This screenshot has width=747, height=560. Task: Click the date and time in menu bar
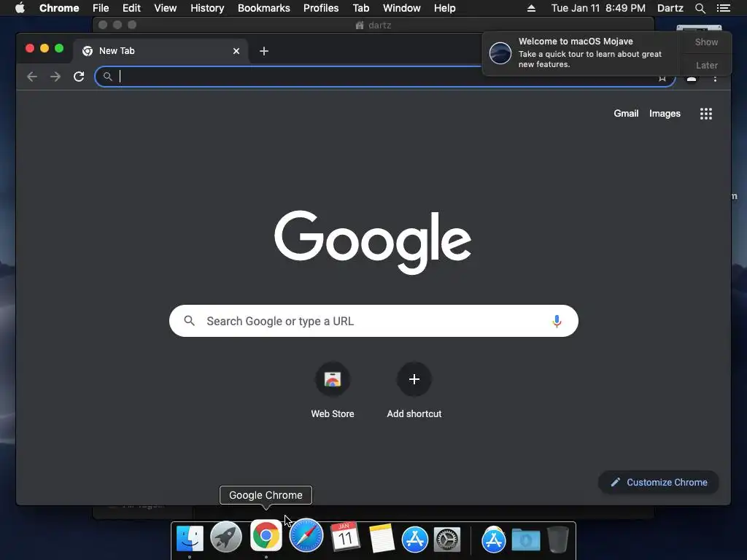pyautogui.click(x=598, y=8)
